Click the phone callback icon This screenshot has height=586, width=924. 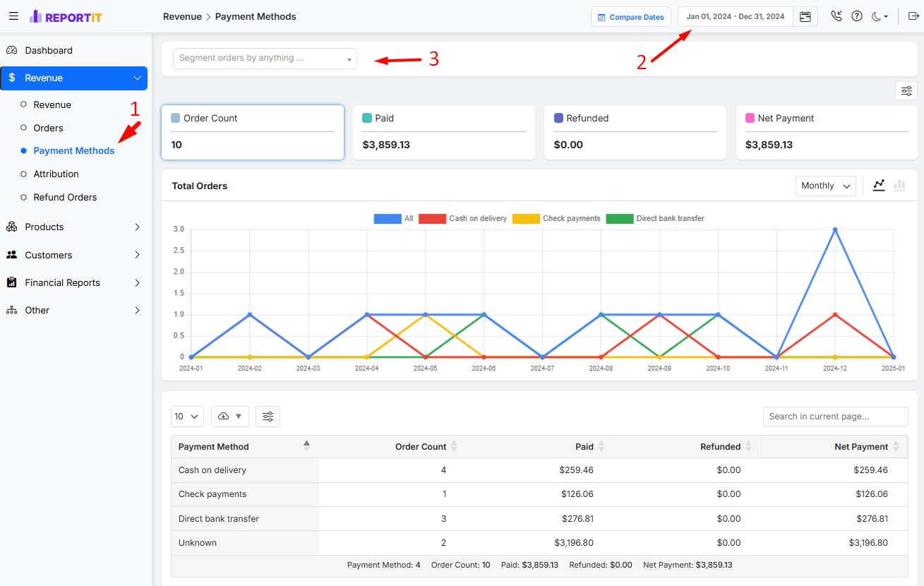tap(836, 16)
